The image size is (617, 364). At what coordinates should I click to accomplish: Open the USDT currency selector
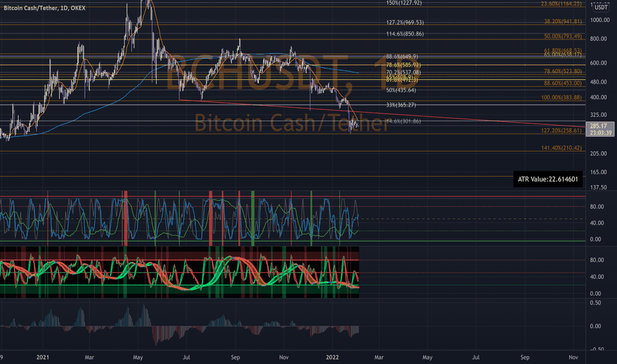(601, 7)
